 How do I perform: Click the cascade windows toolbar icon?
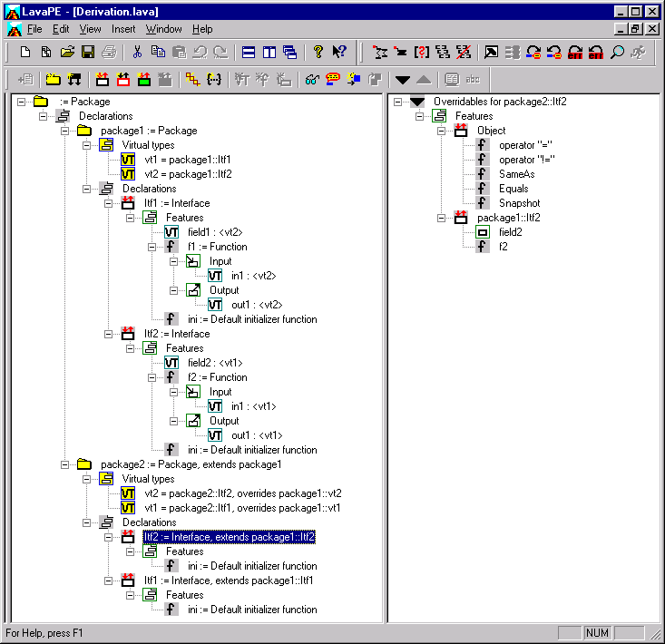[289, 53]
